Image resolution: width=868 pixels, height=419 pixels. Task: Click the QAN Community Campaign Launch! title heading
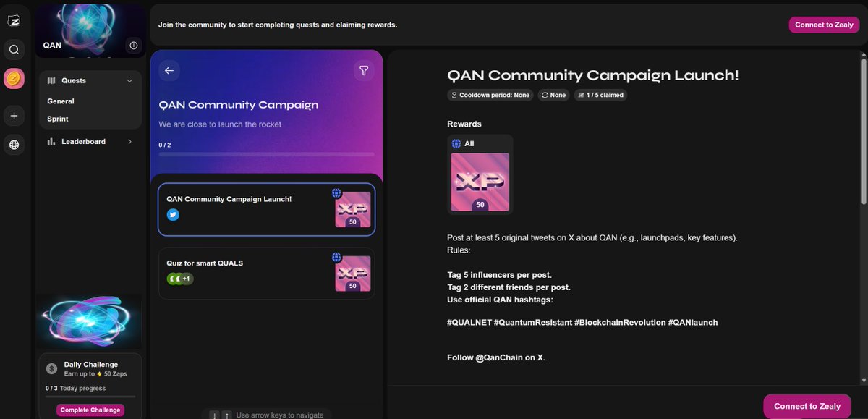pos(592,75)
